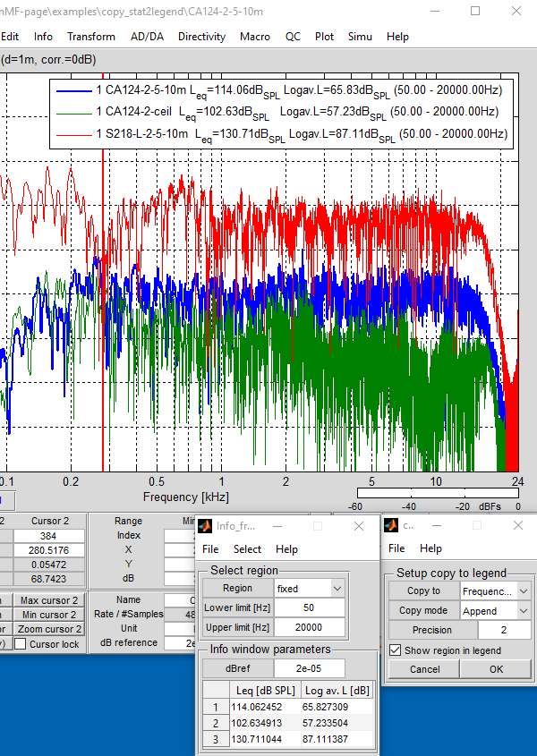
Task: Click the Max cursor 2 button
Action: [x=49, y=600]
